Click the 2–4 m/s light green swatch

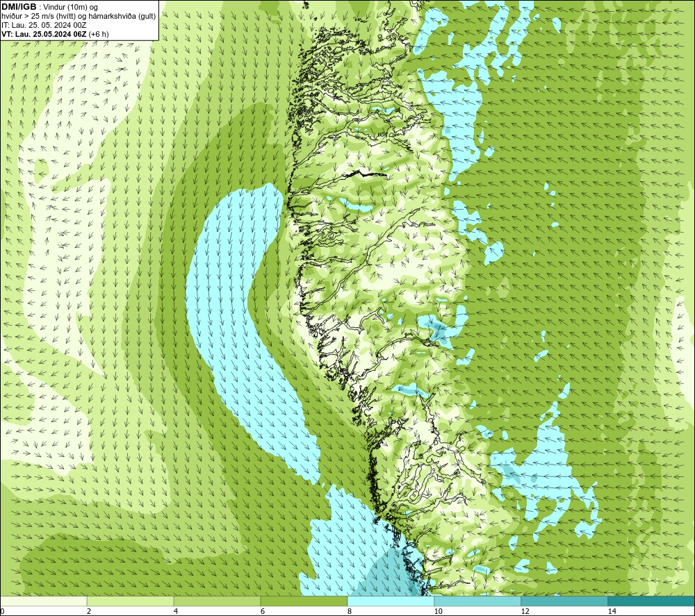click(x=131, y=601)
